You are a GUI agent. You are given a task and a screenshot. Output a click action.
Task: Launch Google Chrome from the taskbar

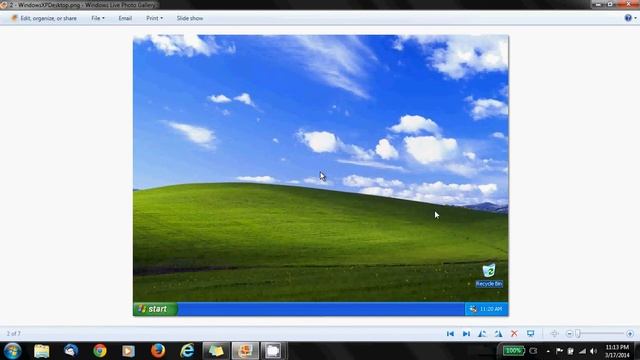tap(100, 351)
